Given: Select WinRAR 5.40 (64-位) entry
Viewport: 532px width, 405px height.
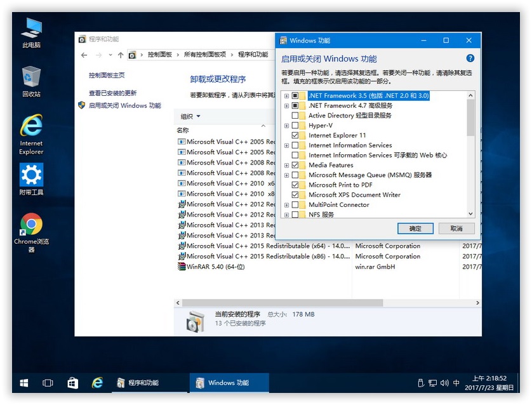Looking at the screenshot, I should point(328,267).
